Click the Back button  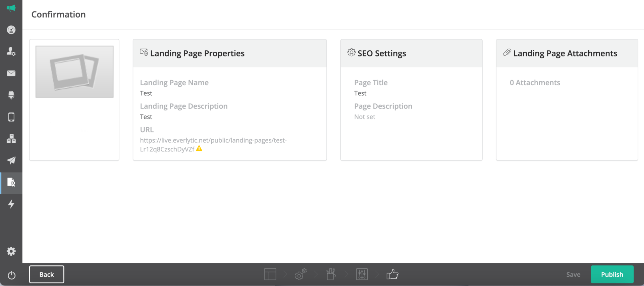click(47, 275)
